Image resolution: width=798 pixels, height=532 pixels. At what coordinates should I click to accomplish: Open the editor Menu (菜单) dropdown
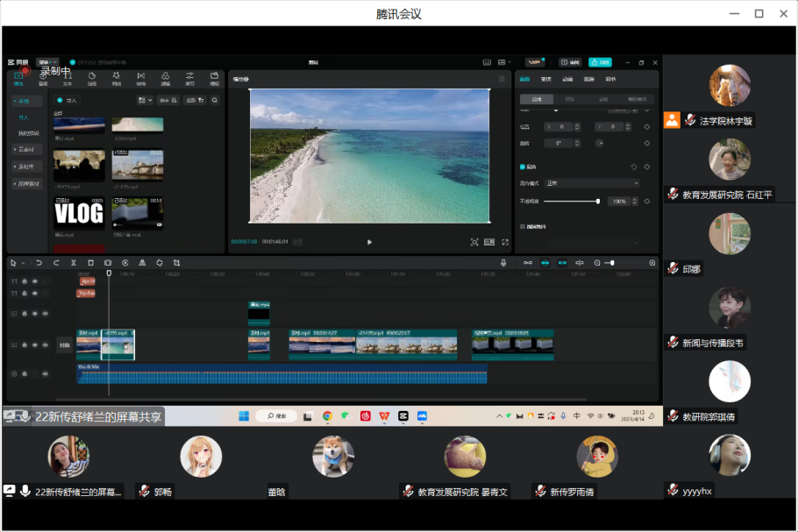tap(47, 62)
